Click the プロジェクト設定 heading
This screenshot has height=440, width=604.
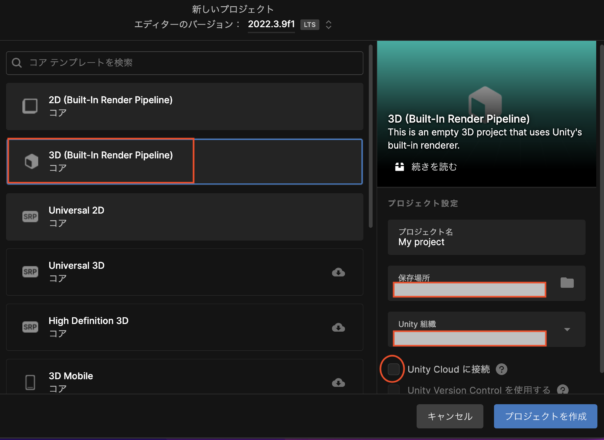(x=423, y=203)
